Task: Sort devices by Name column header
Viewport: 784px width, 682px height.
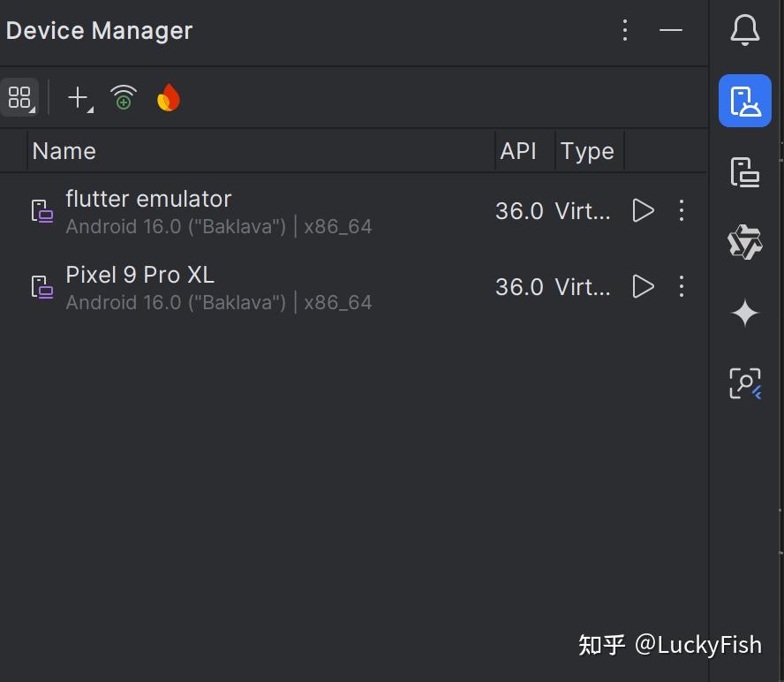Action: tap(64, 151)
